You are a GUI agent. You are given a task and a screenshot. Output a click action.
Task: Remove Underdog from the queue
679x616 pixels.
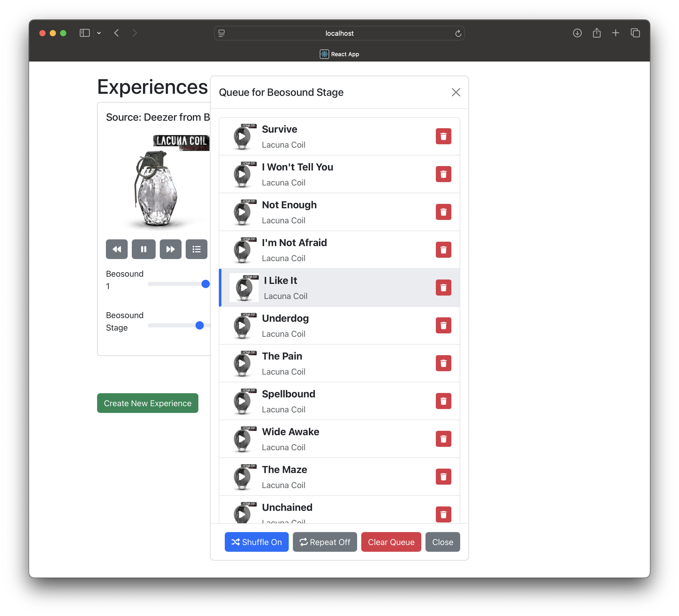[443, 326]
